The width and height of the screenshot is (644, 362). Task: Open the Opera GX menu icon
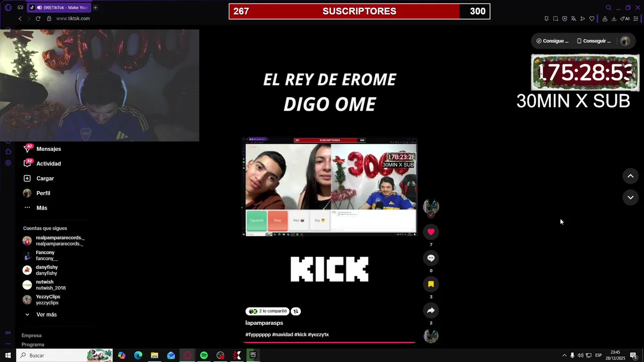(8, 8)
